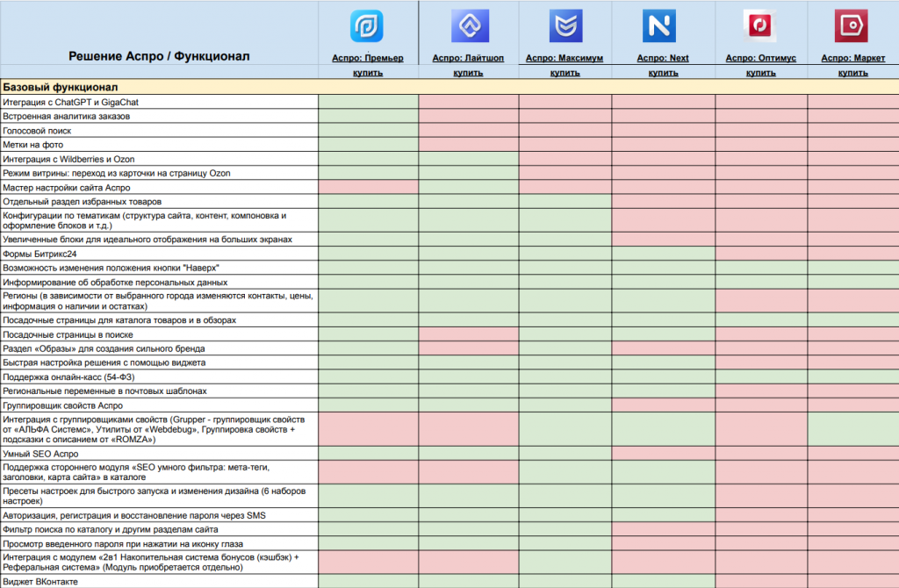Image resolution: width=899 pixels, height=588 pixels.
Task: Select row Раздел «Образы» для создания бренда
Action: (x=160, y=348)
